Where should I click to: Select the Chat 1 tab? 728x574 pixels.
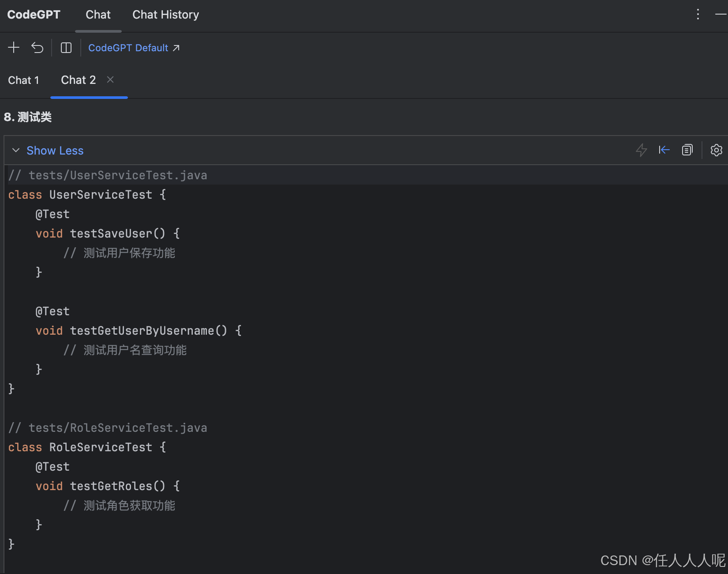(x=23, y=80)
